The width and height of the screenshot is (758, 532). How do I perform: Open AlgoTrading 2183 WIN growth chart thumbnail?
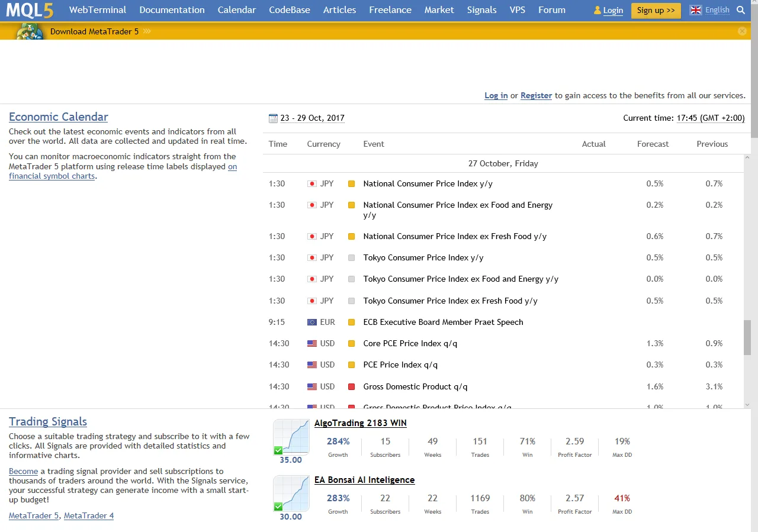click(x=291, y=437)
